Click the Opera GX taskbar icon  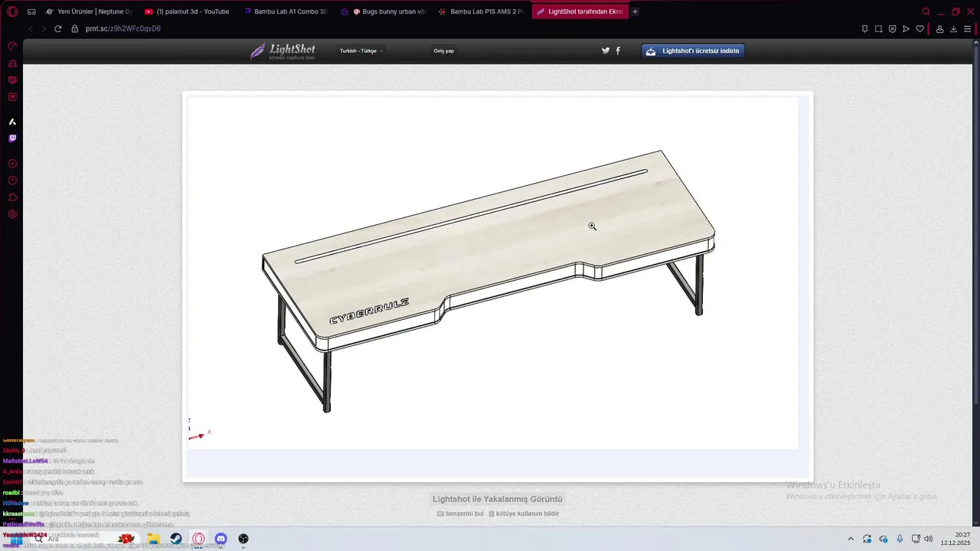click(x=198, y=539)
